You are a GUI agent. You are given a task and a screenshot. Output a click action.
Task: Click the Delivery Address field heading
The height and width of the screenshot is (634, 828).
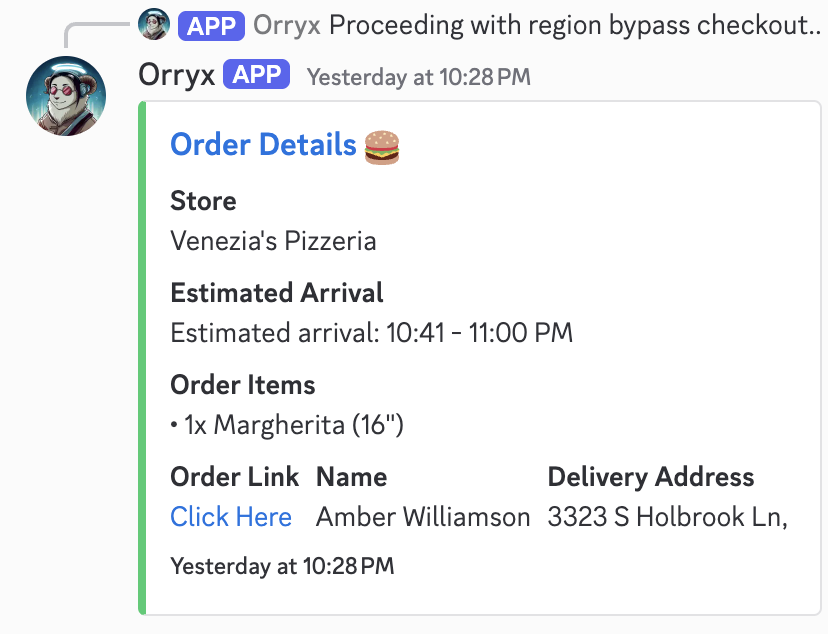[x=651, y=477]
